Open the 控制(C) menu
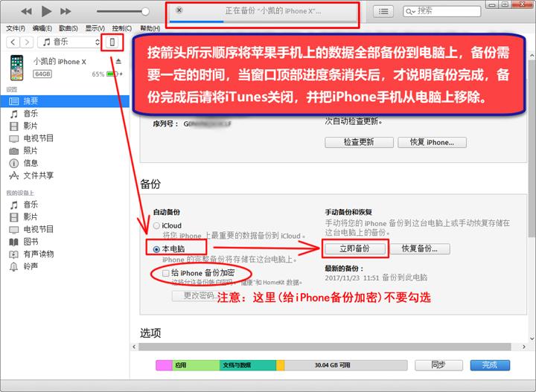Viewport: 536px width, 392px height. point(121,28)
